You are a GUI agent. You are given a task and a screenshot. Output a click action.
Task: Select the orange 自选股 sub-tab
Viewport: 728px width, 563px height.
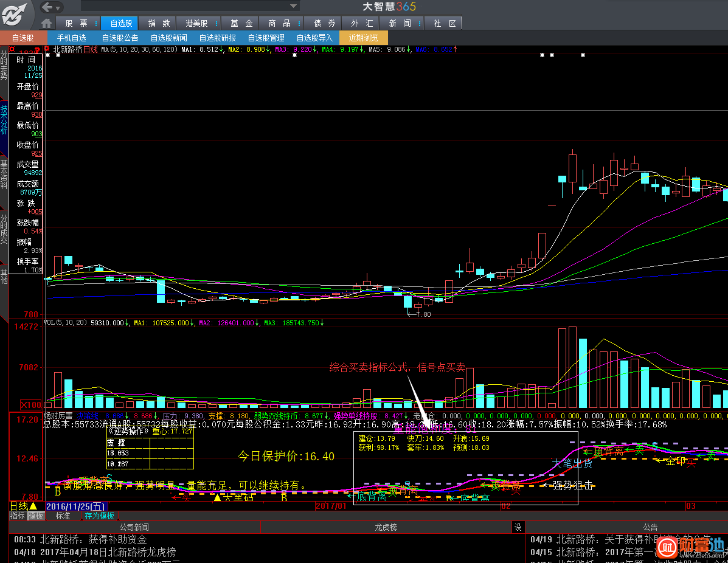[23, 38]
